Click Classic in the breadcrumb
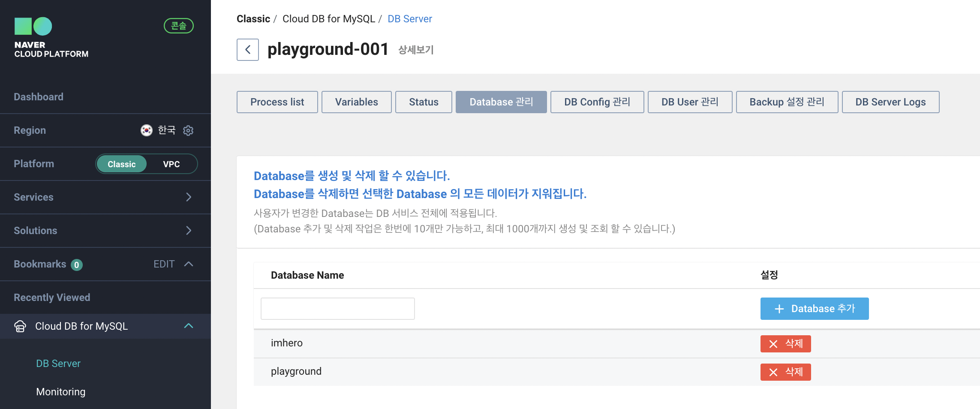 tap(253, 19)
